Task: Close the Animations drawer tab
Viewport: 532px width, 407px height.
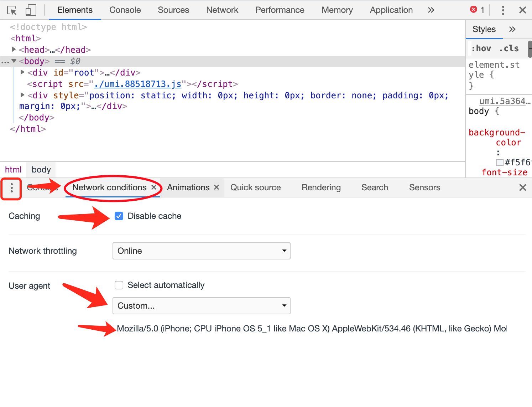Action: pyautogui.click(x=217, y=187)
